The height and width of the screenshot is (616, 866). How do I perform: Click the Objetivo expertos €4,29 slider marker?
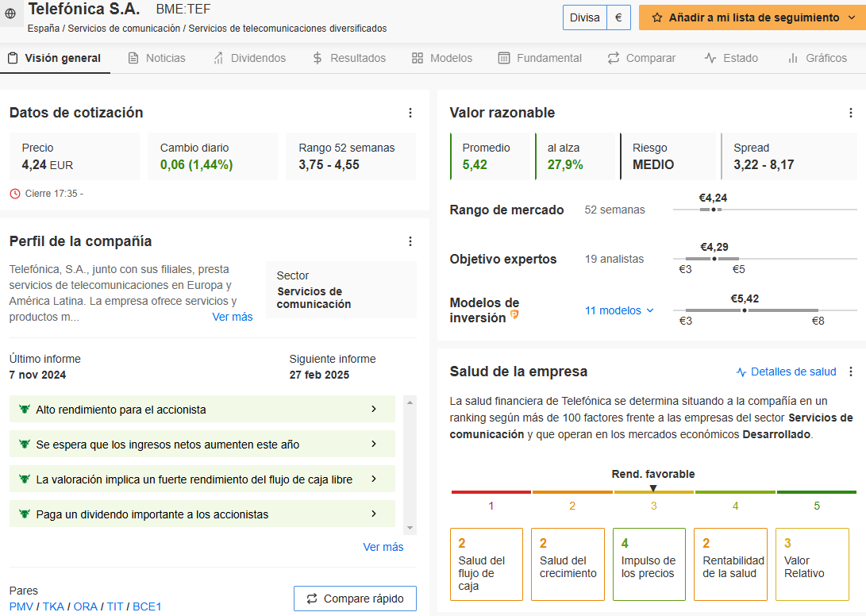tap(714, 259)
